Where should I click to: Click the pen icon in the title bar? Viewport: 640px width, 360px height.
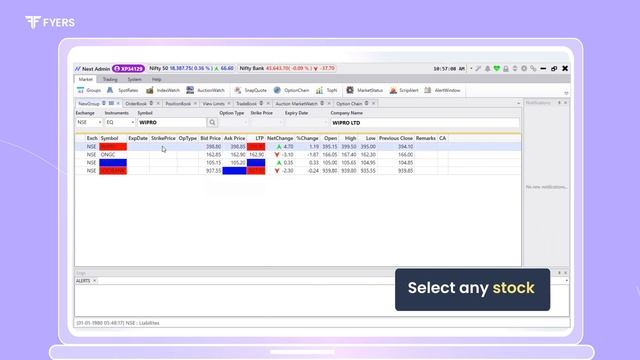click(x=478, y=69)
